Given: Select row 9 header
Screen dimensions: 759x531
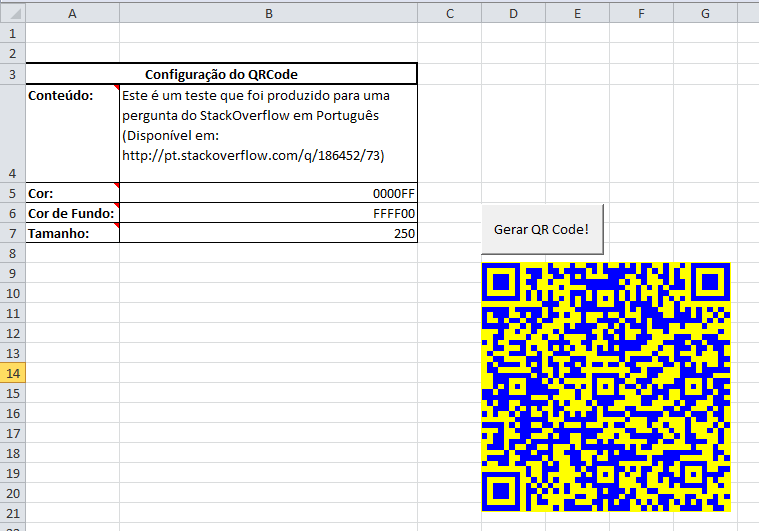Looking at the screenshot, I should tap(13, 273).
